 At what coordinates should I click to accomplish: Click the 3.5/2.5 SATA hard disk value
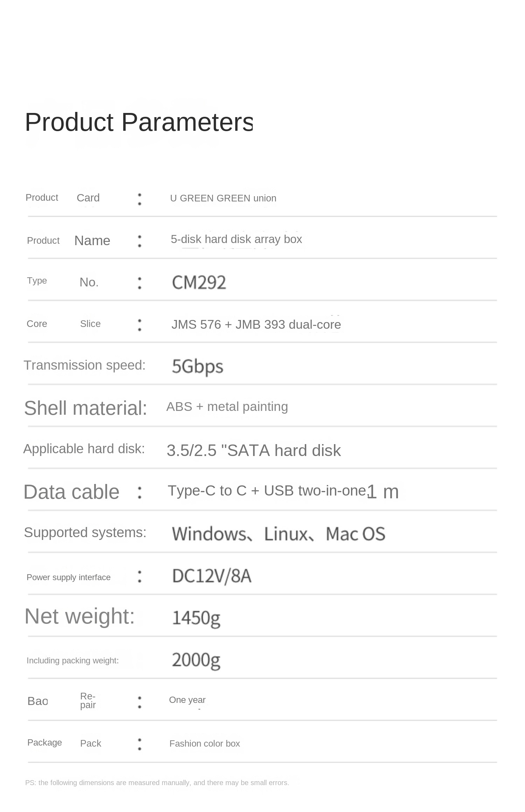point(253,450)
